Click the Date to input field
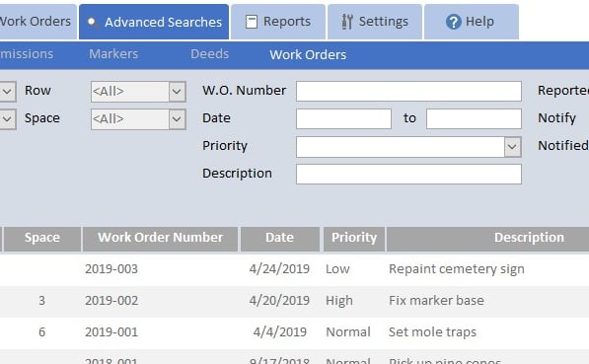 tap(474, 119)
